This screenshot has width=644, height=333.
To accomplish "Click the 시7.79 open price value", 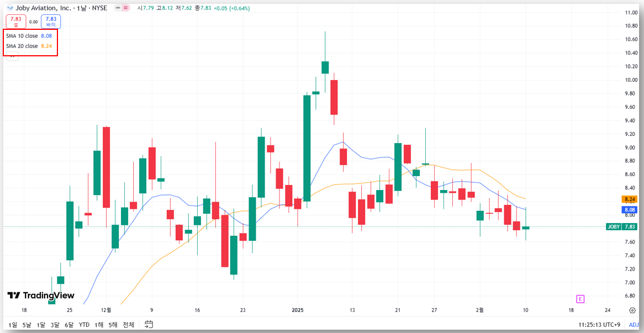I will [x=146, y=8].
